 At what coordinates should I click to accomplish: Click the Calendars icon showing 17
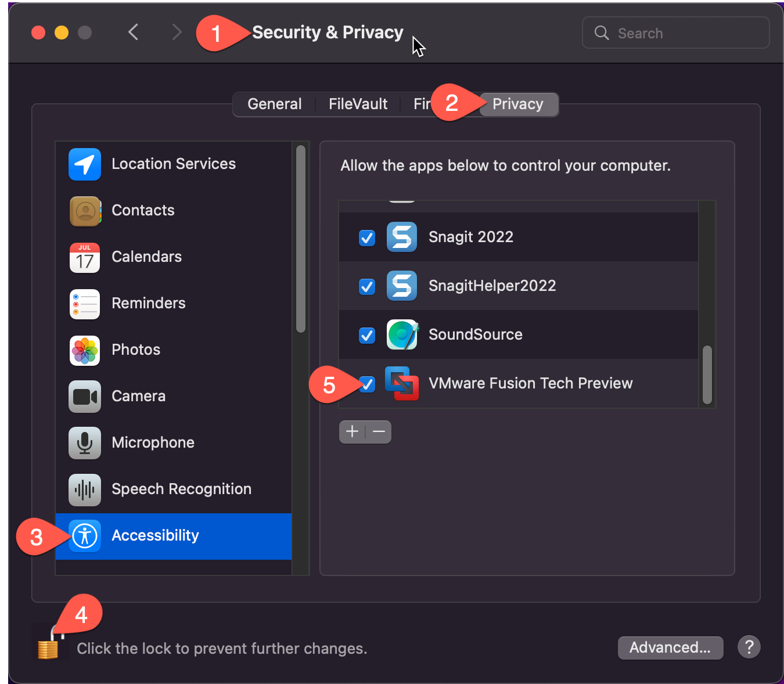pyautogui.click(x=85, y=257)
